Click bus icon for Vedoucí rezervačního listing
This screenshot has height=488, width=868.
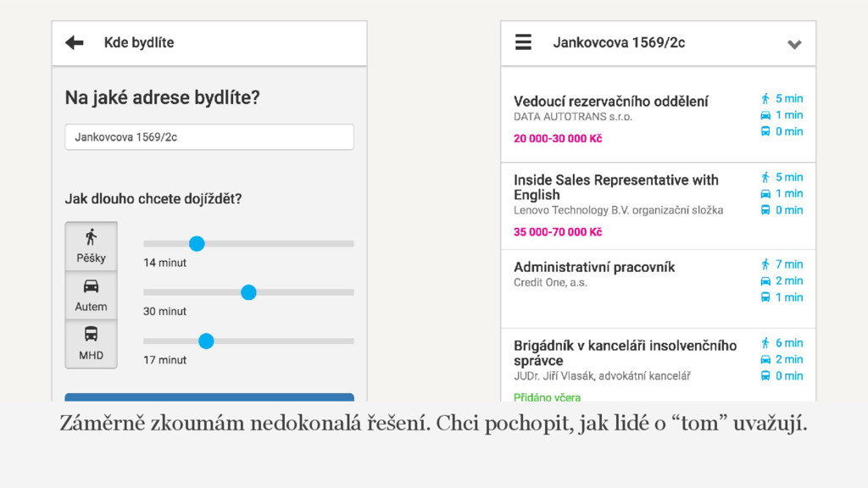tap(765, 131)
